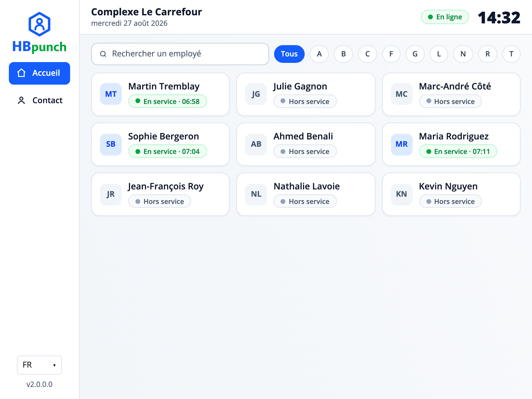Click the Complexe Le Carrefour title
Screen dimensions: 532x399
146,12
